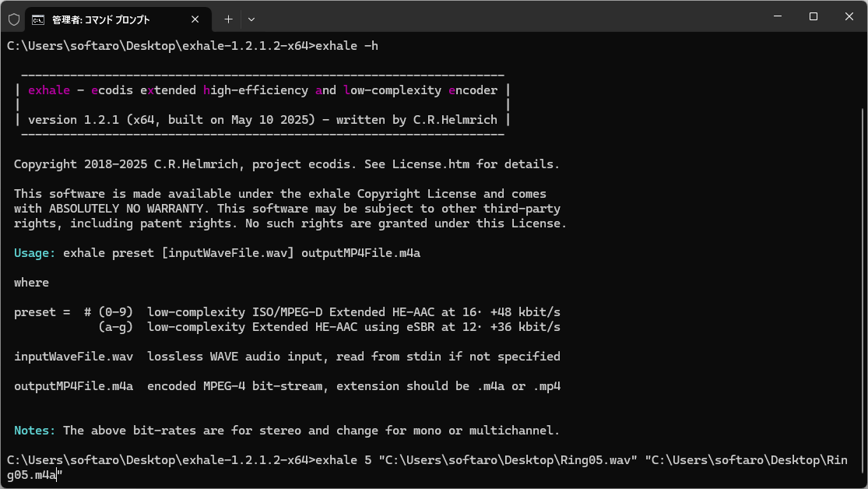This screenshot has height=489, width=868.
Task: Click the administrator shield icon in title bar
Action: click(x=14, y=19)
